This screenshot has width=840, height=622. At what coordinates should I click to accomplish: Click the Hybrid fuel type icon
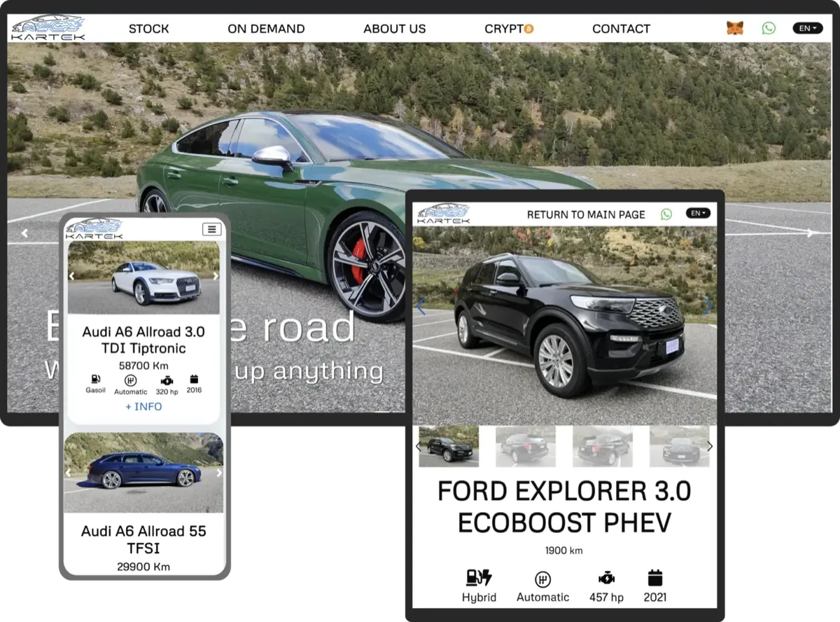[479, 579]
